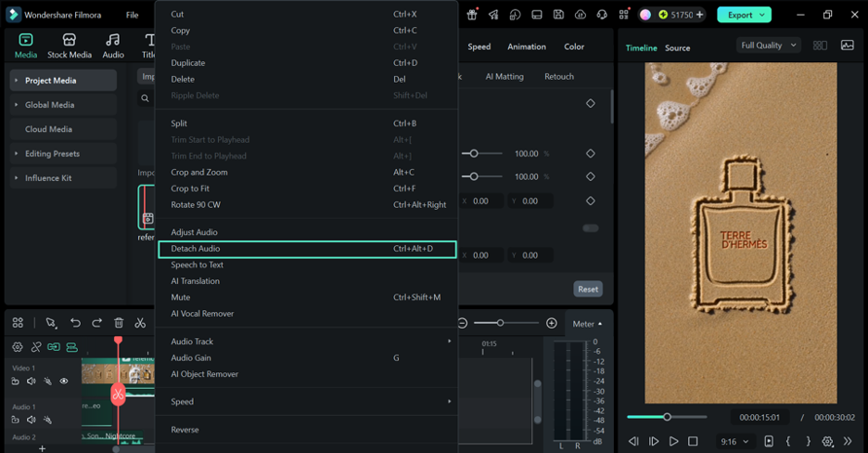Zoom out timeline with minus icon
Image resolution: width=868 pixels, height=453 pixels.
[x=463, y=323]
